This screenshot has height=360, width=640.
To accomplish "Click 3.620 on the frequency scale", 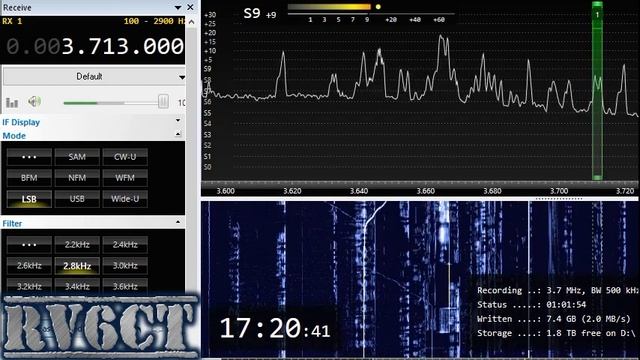I will click(292, 191).
